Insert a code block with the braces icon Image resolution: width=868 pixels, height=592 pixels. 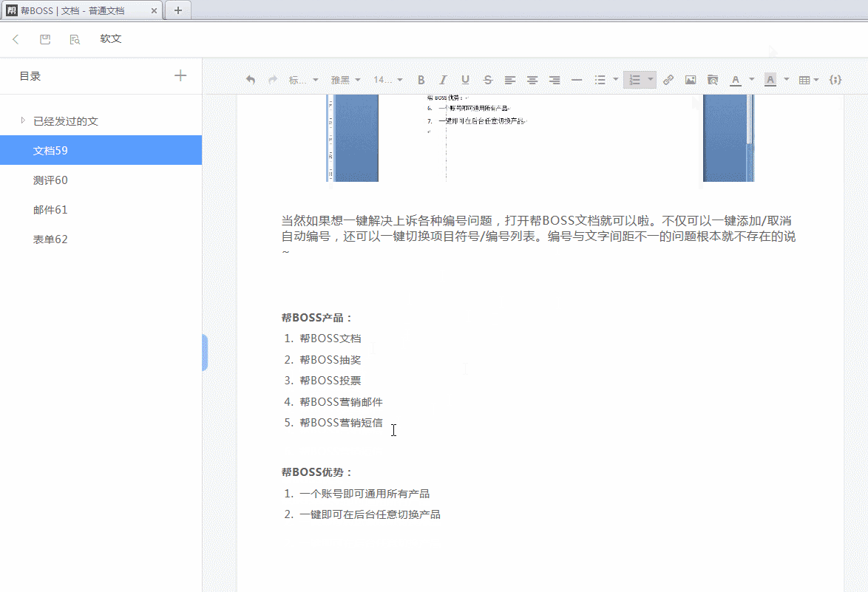[836, 79]
